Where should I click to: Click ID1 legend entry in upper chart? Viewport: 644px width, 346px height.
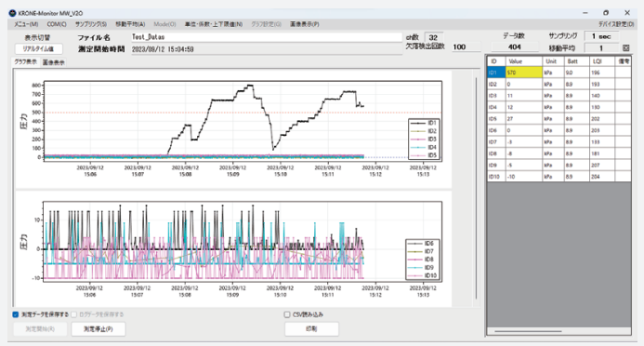(x=425, y=123)
